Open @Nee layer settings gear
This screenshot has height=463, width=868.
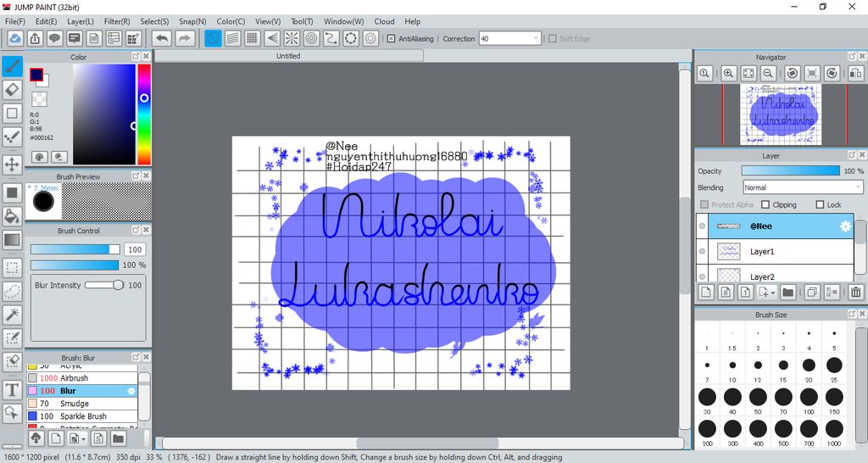point(845,226)
